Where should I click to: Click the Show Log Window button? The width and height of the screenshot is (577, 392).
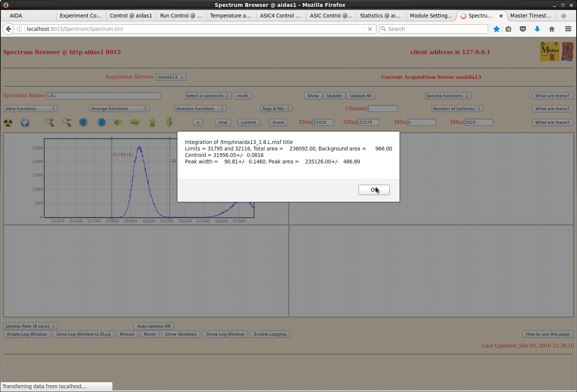click(x=225, y=334)
